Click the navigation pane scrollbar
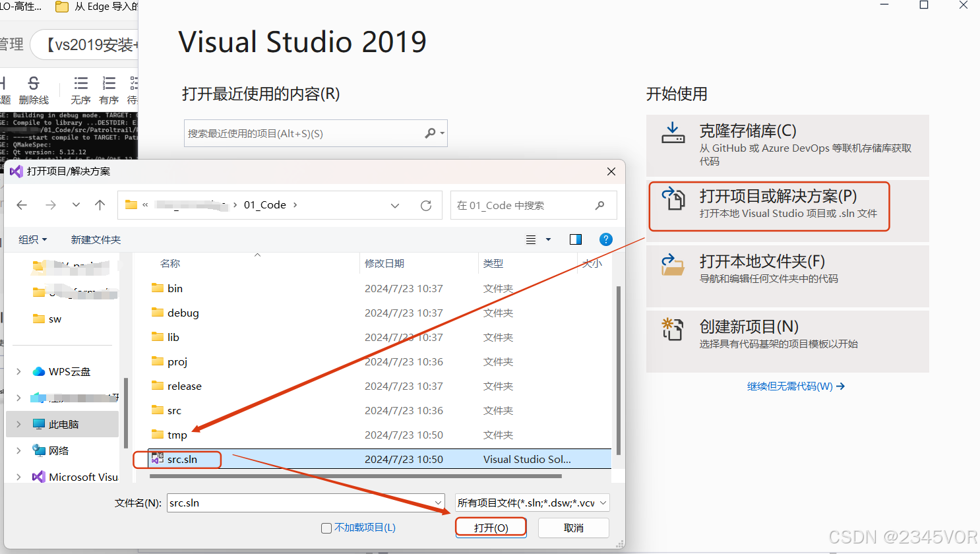Image resolution: width=980 pixels, height=554 pixels. [125, 412]
